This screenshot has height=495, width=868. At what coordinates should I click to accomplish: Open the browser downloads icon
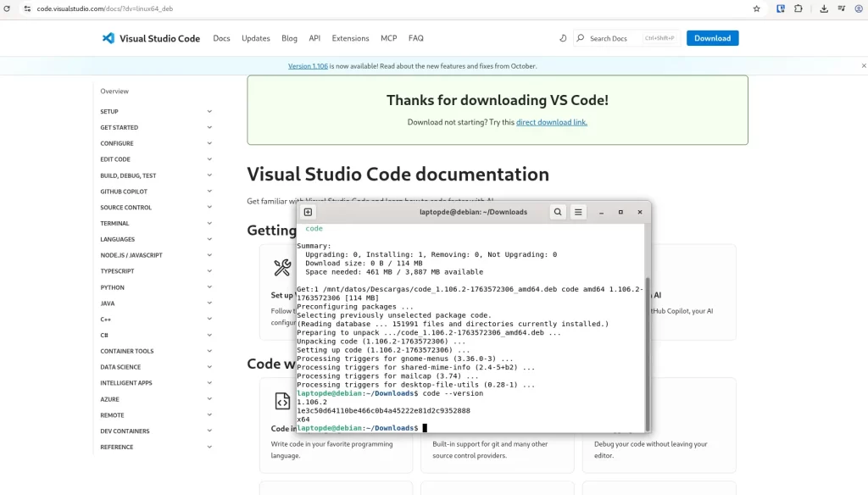(x=824, y=8)
